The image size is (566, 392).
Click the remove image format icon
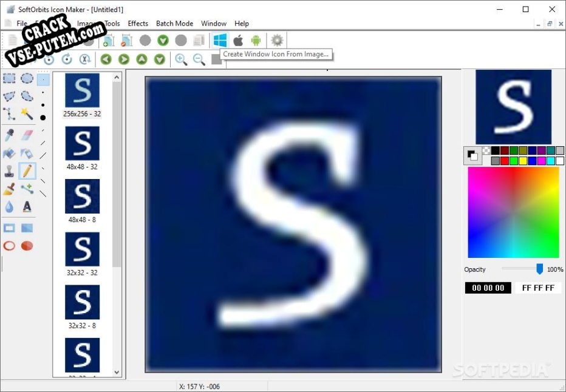click(126, 41)
